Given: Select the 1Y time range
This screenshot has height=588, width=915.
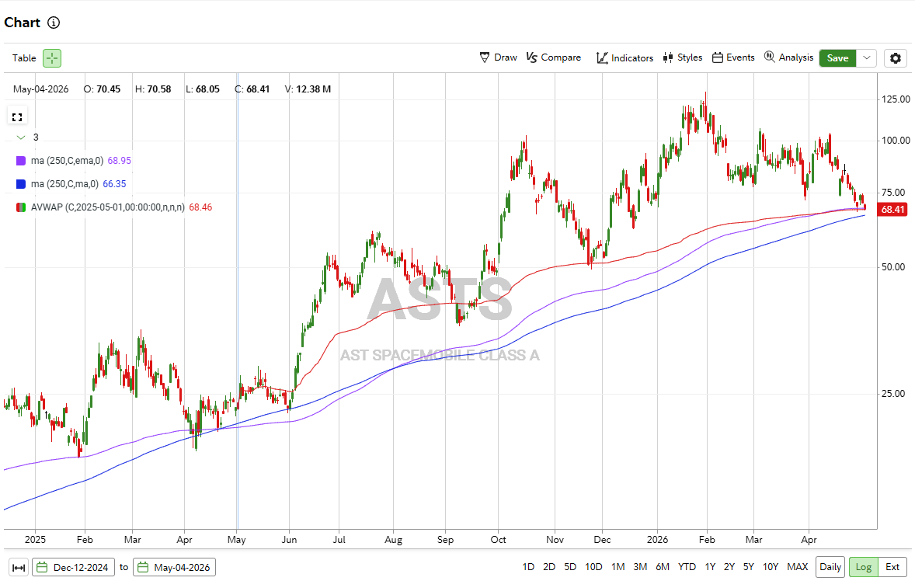Looking at the screenshot, I should pos(710,567).
